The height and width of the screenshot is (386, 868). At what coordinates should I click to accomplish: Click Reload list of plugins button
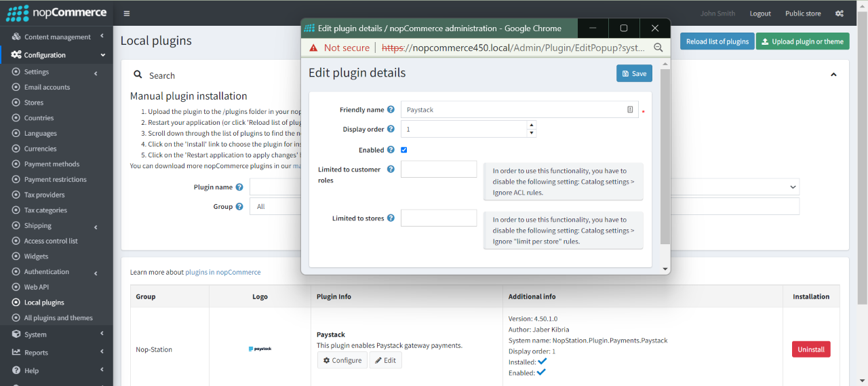pos(717,41)
